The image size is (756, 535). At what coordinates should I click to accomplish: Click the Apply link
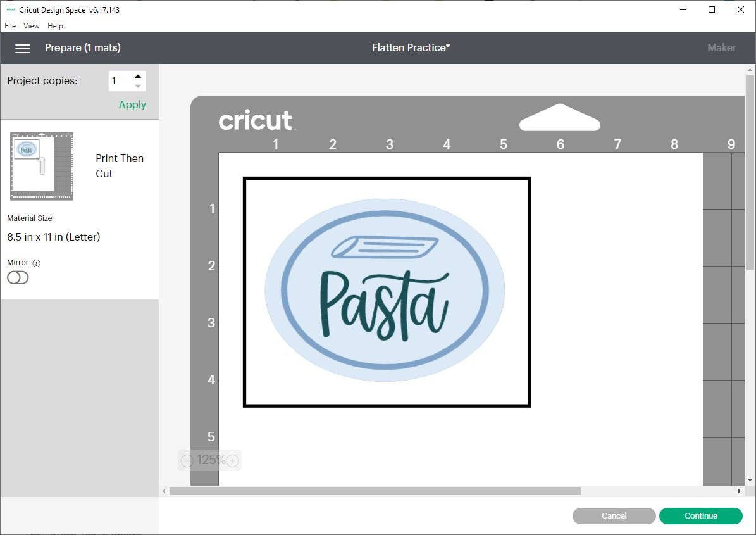coord(132,104)
